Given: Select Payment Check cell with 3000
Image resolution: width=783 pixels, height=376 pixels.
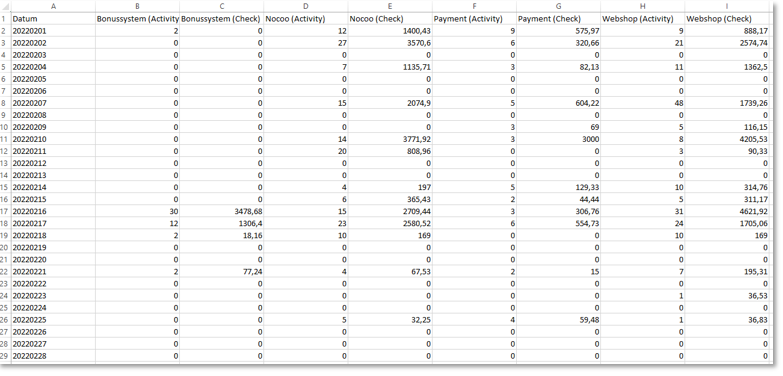Looking at the screenshot, I should (558, 139).
